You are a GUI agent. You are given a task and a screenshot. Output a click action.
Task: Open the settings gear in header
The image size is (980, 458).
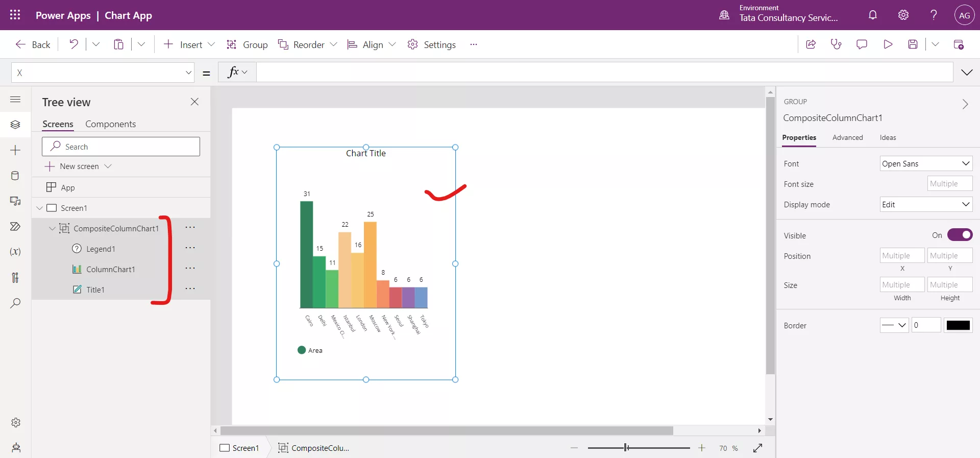coord(903,15)
